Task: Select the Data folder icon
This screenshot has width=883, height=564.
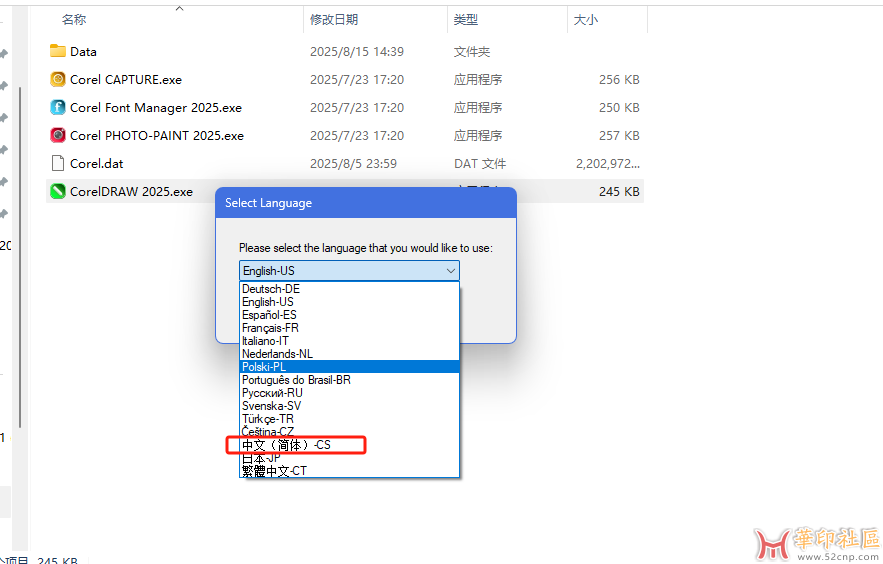Action: pos(57,51)
